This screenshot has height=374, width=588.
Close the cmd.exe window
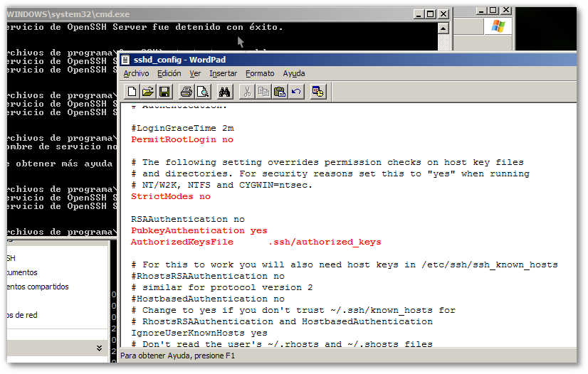(443, 14)
